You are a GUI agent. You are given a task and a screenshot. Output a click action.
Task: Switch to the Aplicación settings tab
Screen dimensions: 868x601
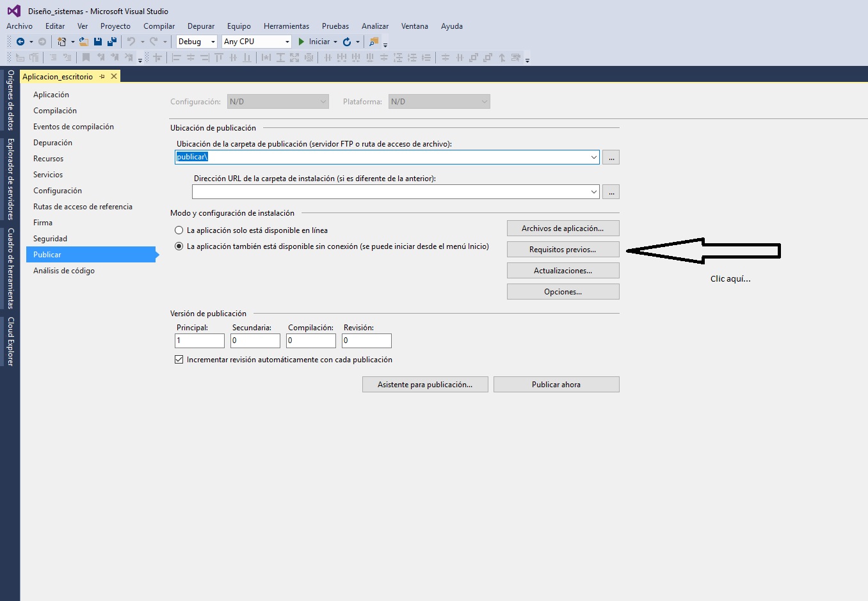click(x=51, y=95)
